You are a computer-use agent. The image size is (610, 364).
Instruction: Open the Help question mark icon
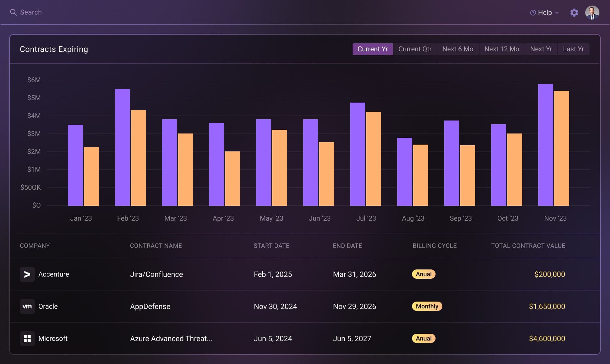[x=533, y=12]
